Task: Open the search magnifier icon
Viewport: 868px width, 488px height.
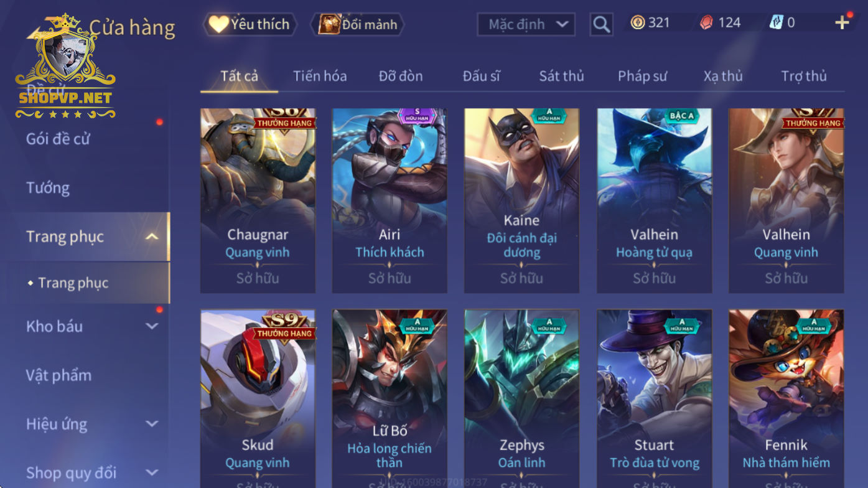Action: [x=601, y=24]
